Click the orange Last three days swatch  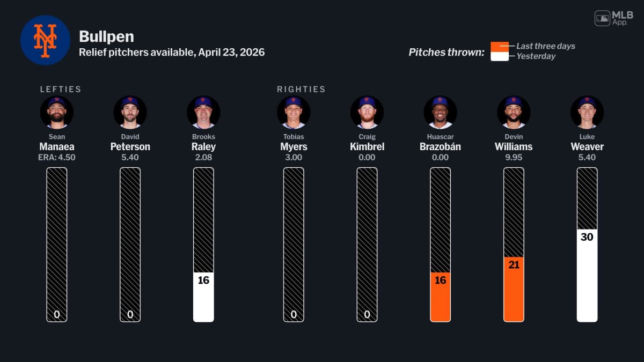coord(499,47)
